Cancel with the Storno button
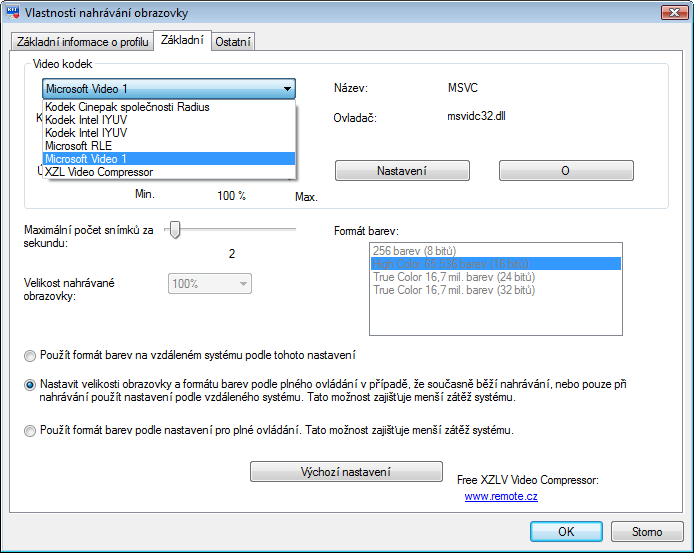 pos(647,531)
